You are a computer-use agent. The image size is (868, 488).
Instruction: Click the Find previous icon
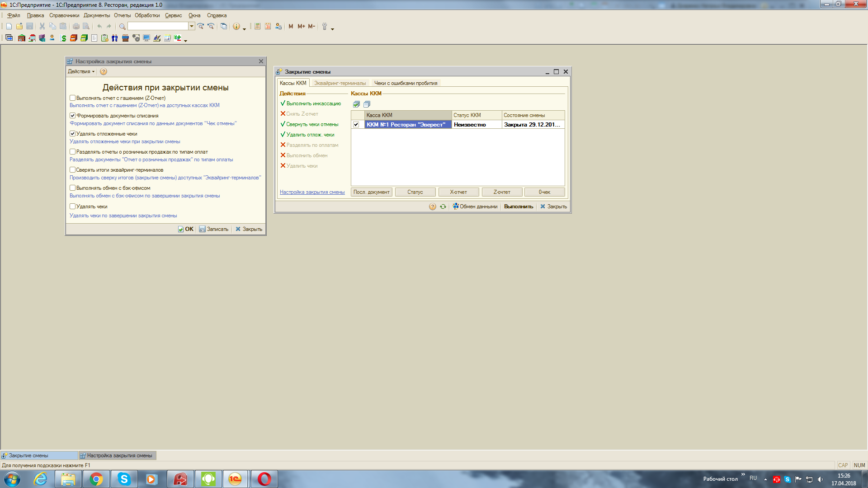point(211,26)
